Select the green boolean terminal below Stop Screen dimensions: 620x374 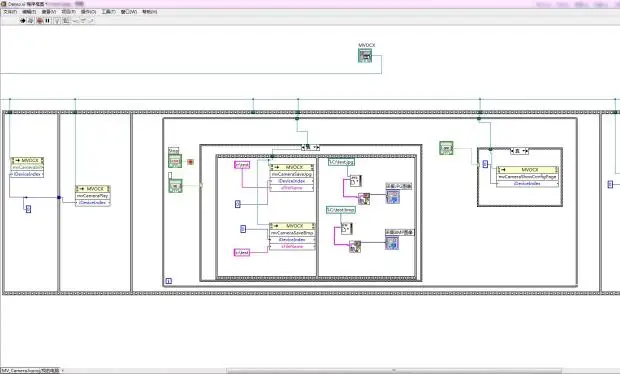(x=176, y=186)
